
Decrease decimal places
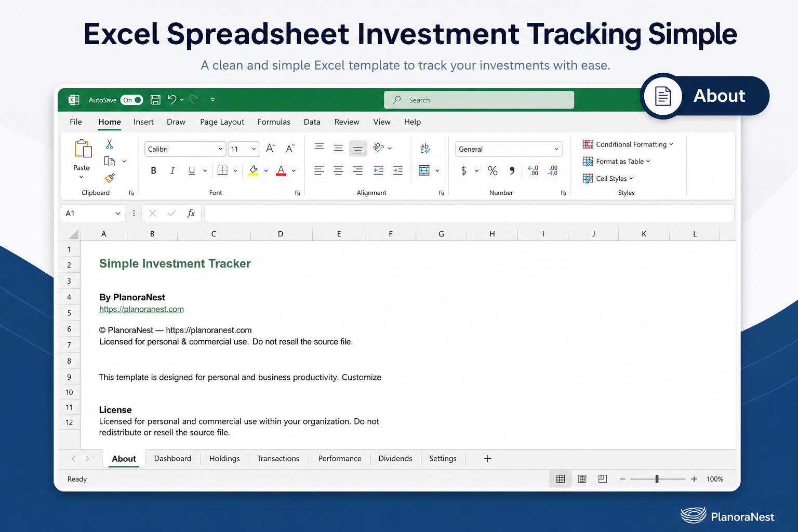(x=553, y=170)
